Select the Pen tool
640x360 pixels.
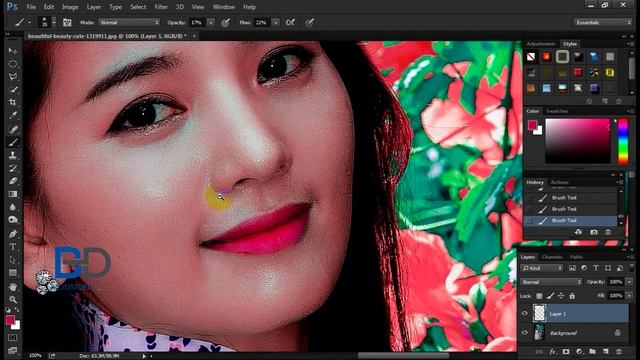(13, 234)
